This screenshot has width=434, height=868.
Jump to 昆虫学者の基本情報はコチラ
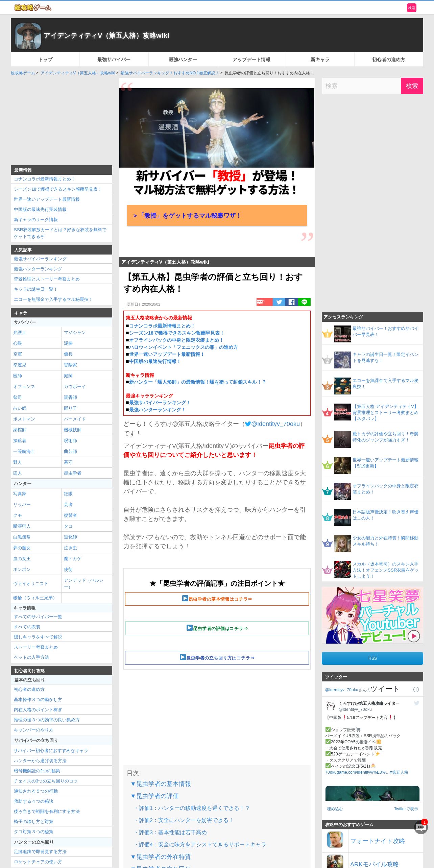tap(217, 599)
